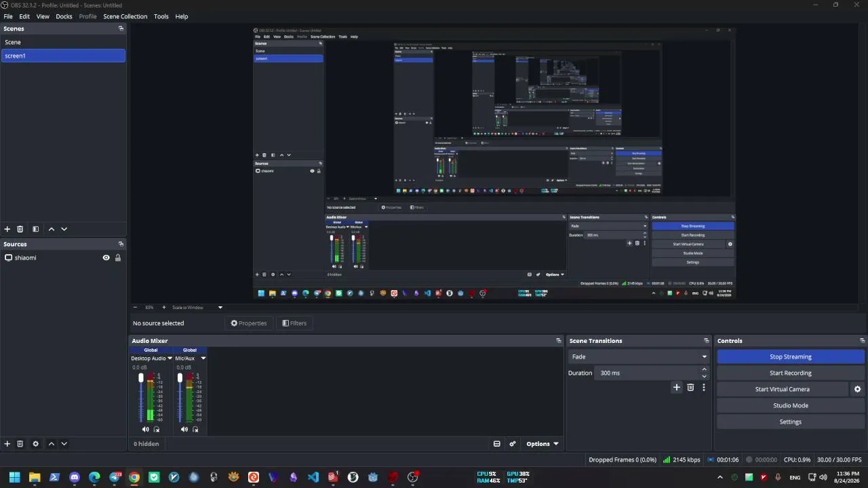Open Desktop Audio options dropdown arrow
The height and width of the screenshot is (488, 868).
coord(170,358)
